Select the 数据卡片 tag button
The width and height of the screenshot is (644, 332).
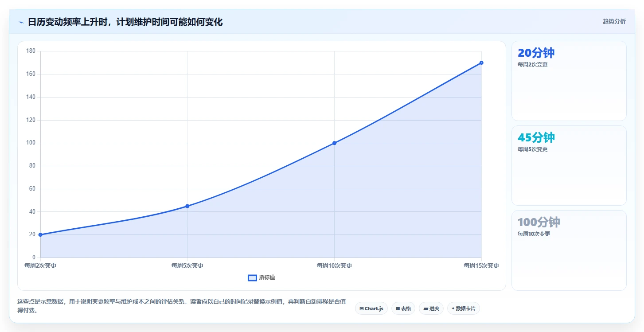point(464,309)
